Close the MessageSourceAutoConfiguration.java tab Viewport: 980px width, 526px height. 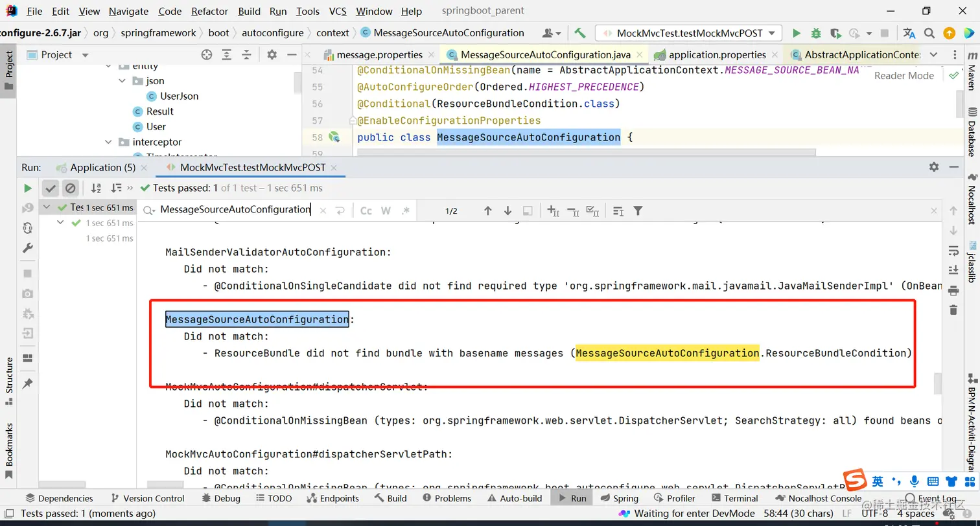639,55
